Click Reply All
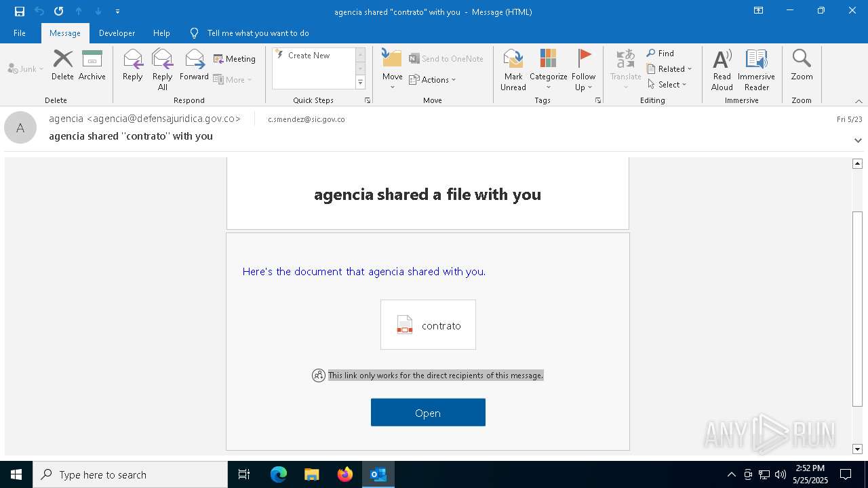 pos(163,70)
